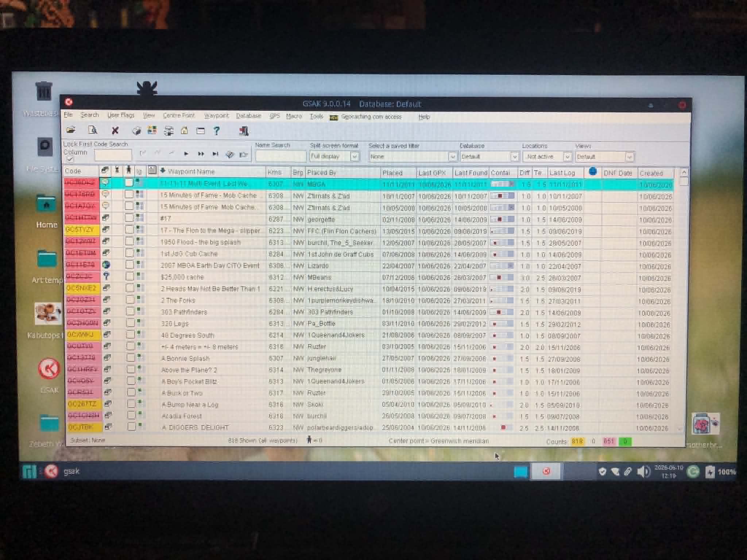Screen dimensions: 747x560
Task: Click the colored grid toolbar icon
Action: pyautogui.click(x=152, y=130)
